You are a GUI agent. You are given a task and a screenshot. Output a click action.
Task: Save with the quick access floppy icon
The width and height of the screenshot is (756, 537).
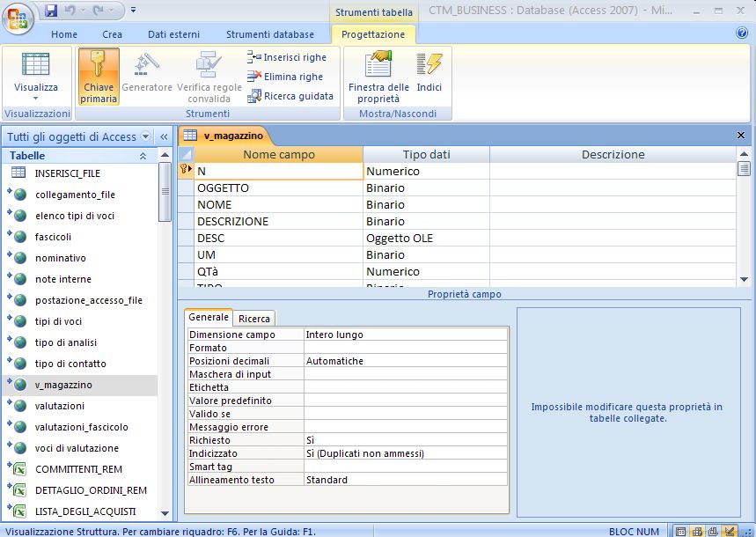pos(51,11)
